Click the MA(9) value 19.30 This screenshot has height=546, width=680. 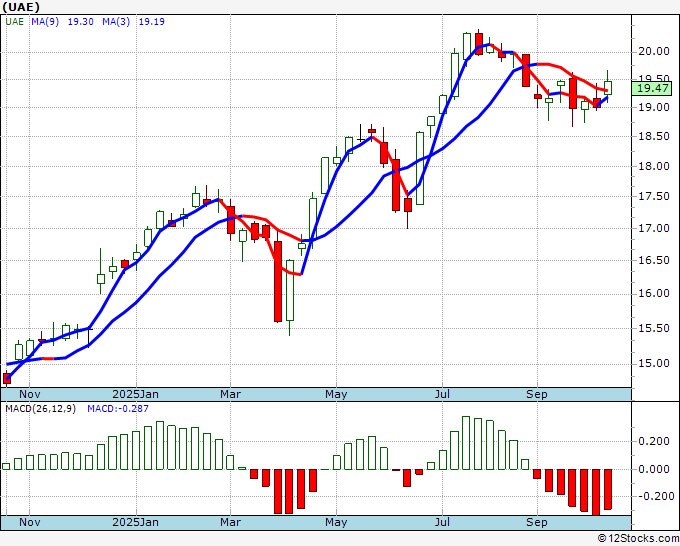pyautogui.click(x=81, y=22)
